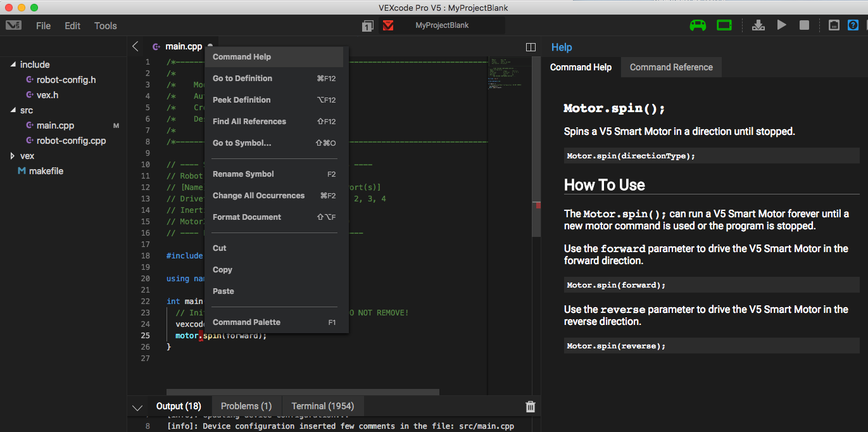Screen dimensions: 868x432
Task: Choose Format Document
Action: (274, 217)
